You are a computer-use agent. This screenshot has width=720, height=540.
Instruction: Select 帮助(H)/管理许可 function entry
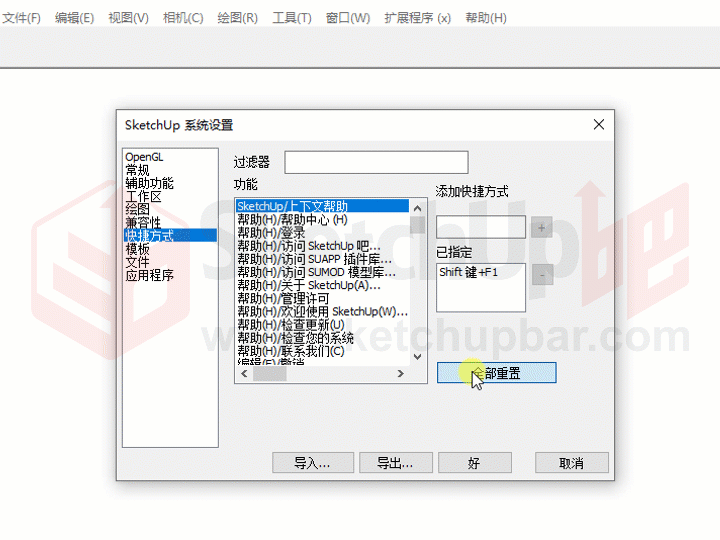284,298
